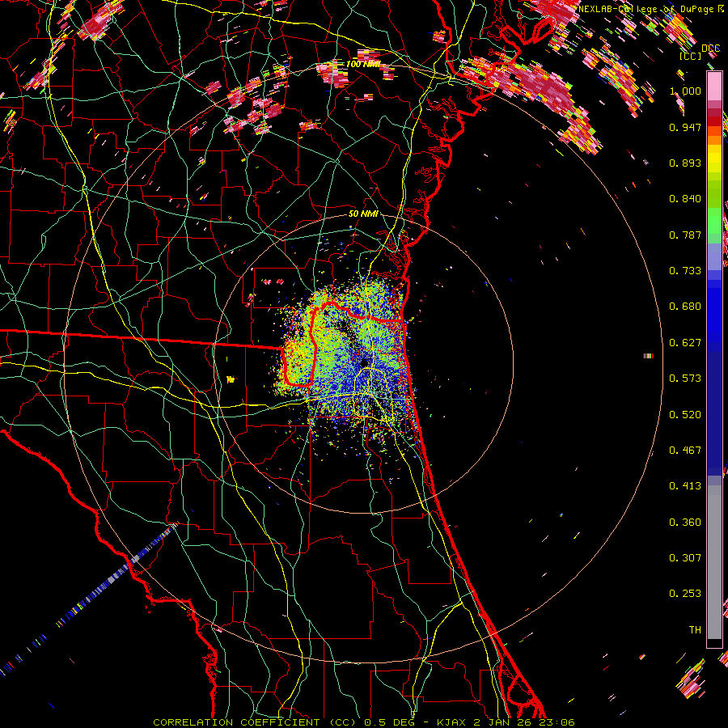Image resolution: width=728 pixels, height=728 pixels.
Task: Click the KJAX 2 JAN 26 23:06 timestamp
Action: [506, 722]
